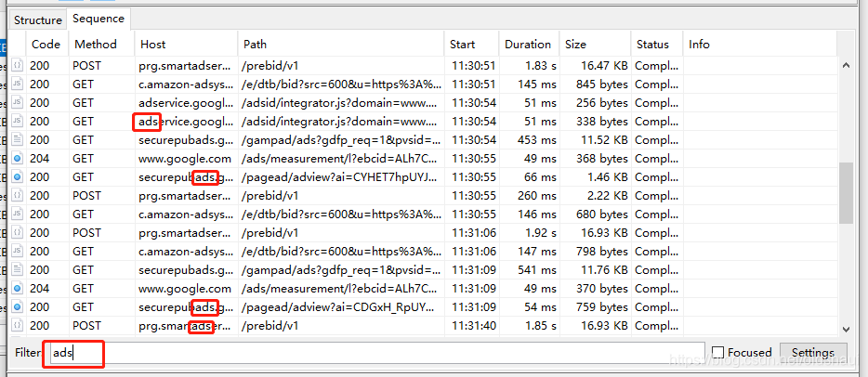Image resolution: width=868 pixels, height=377 pixels.
Task: Click the blue dot icon of the 370 bytes request
Action: pos(17,289)
